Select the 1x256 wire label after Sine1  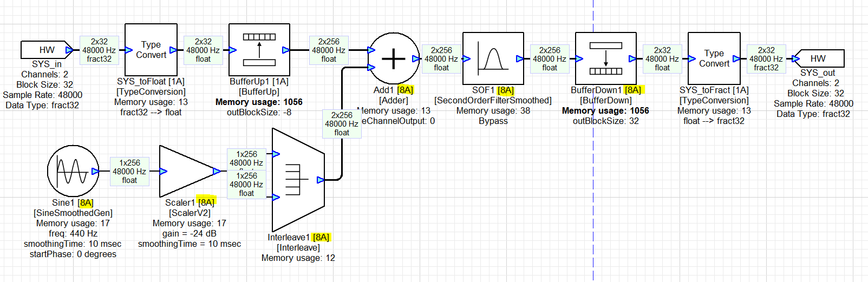[x=129, y=172]
